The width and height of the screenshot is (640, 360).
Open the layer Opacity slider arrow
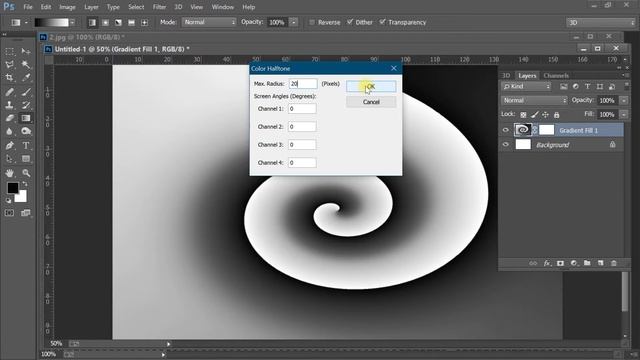pyautogui.click(x=624, y=100)
